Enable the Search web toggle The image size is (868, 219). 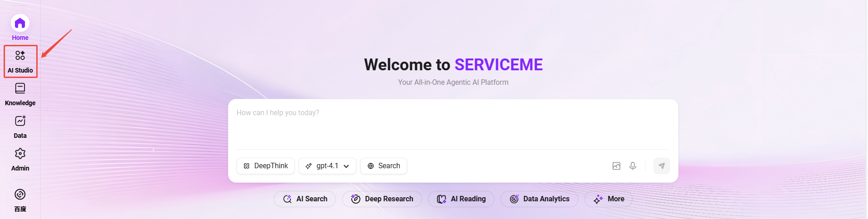tap(383, 166)
